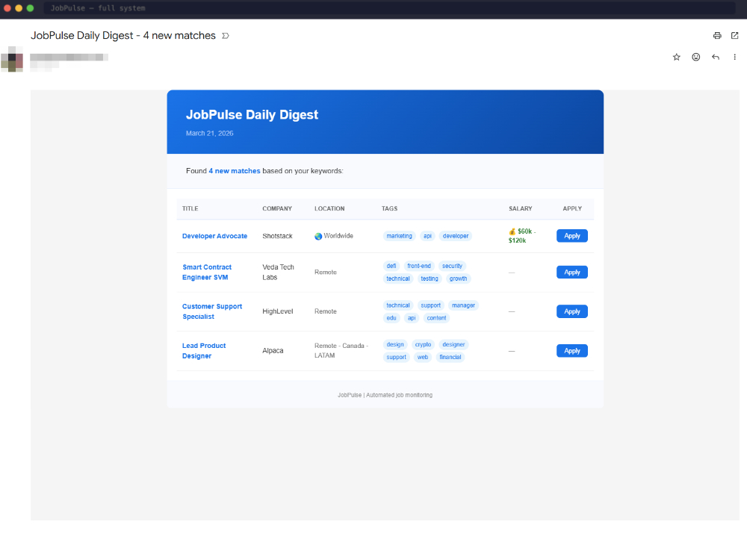Click the importance marker beside the subject
747x560 pixels.
coord(226,36)
